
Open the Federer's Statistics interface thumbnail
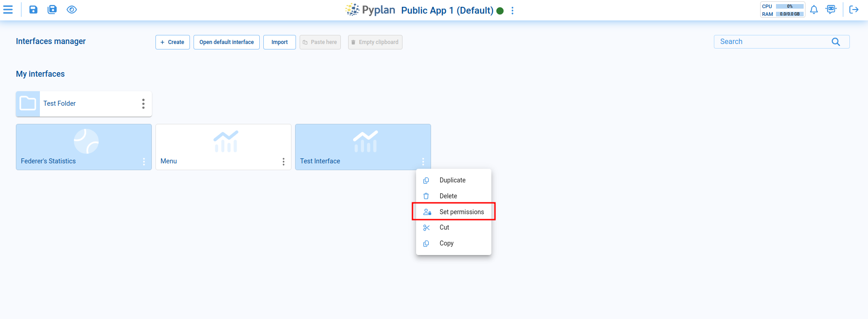(x=84, y=143)
